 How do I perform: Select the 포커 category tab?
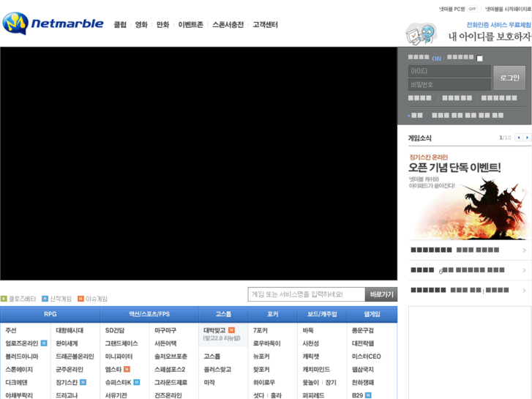273,314
